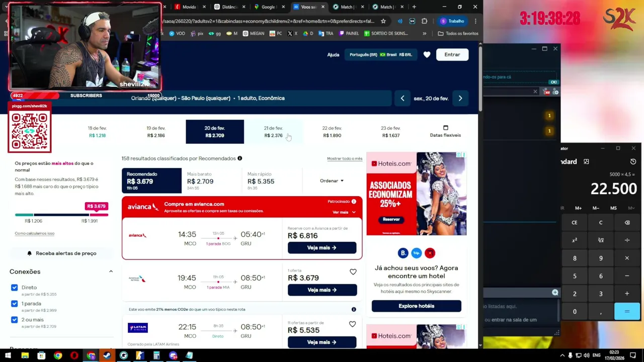Viewport: 644px width, 362px height.
Task: Bookmark page with the star icon in address bar
Action: coord(383,21)
